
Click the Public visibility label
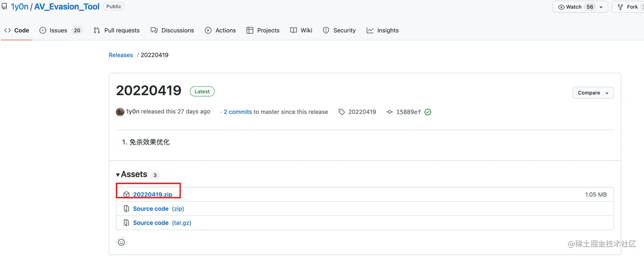(x=114, y=6)
